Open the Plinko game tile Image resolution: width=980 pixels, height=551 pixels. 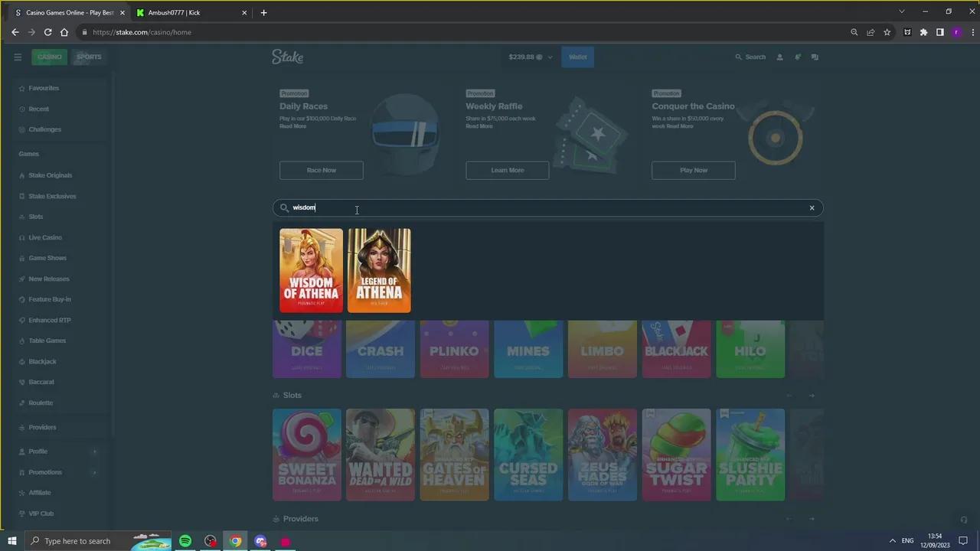pyautogui.click(x=455, y=349)
